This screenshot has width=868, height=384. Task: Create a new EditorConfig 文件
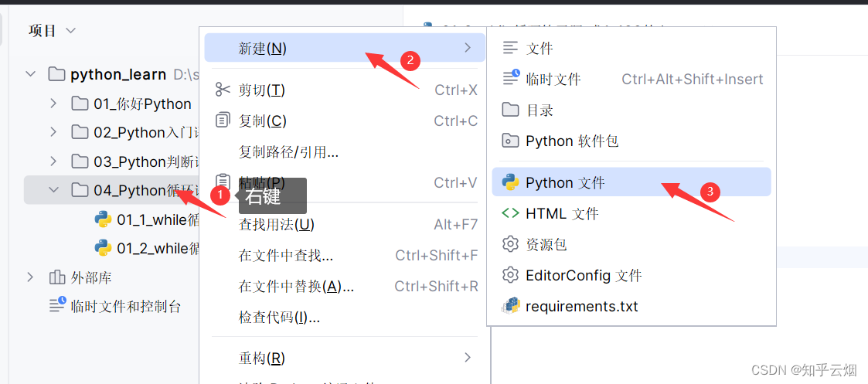tap(631, 275)
